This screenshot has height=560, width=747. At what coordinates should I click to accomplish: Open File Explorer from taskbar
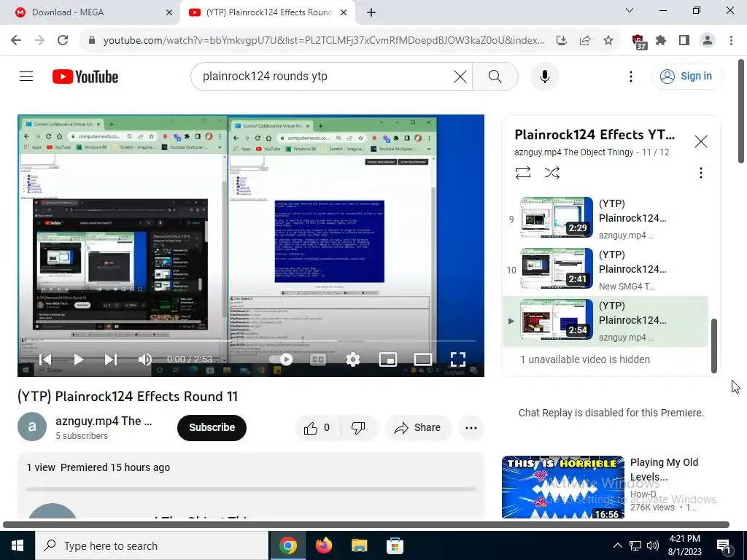(x=359, y=545)
